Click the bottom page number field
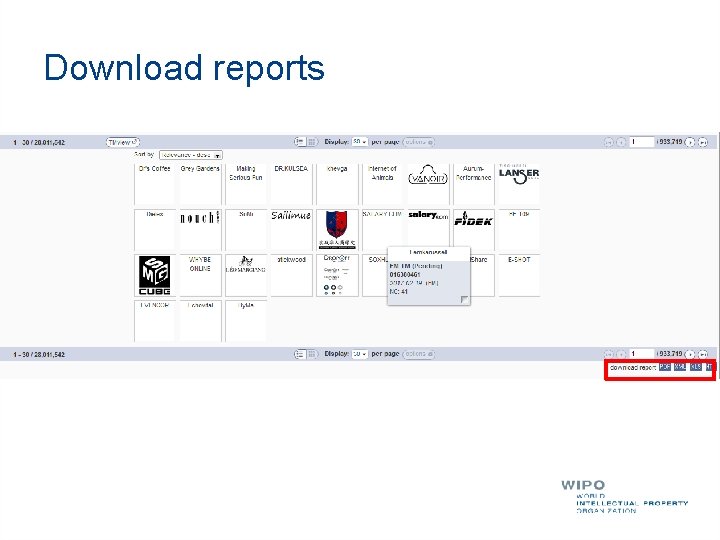Viewport: 720px width, 540px height. pyautogui.click(x=641, y=354)
